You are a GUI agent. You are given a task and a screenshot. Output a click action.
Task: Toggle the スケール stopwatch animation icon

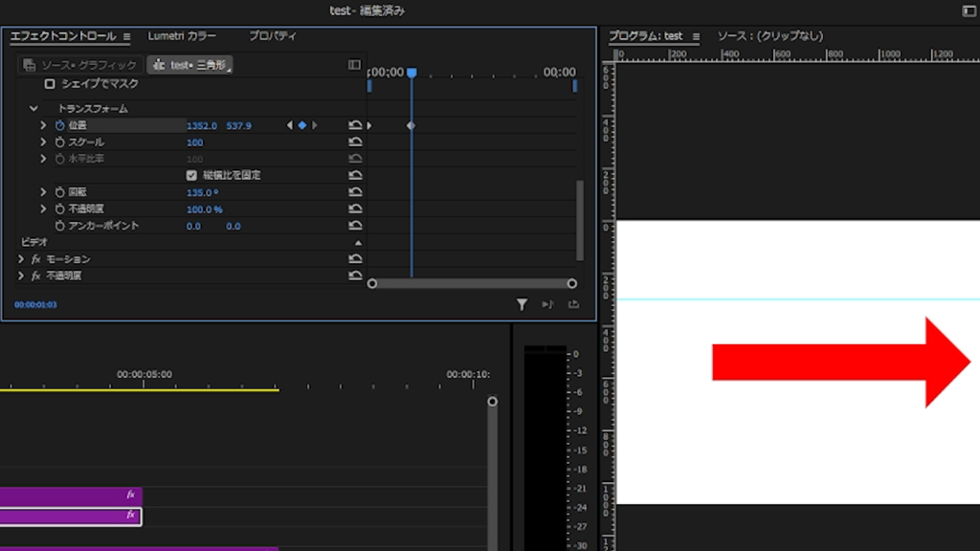(x=60, y=143)
